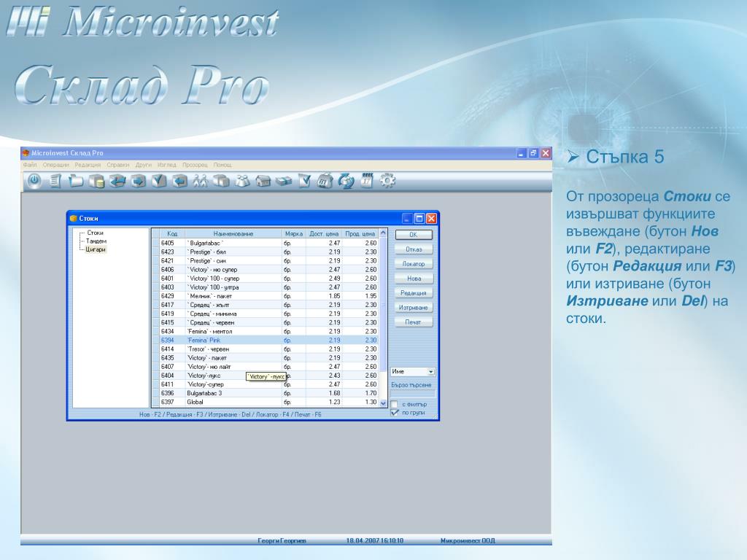Image resolution: width=747 pixels, height=560 pixels.
Task: Click Микроинвест ООД in status bar
Action: [x=468, y=540]
